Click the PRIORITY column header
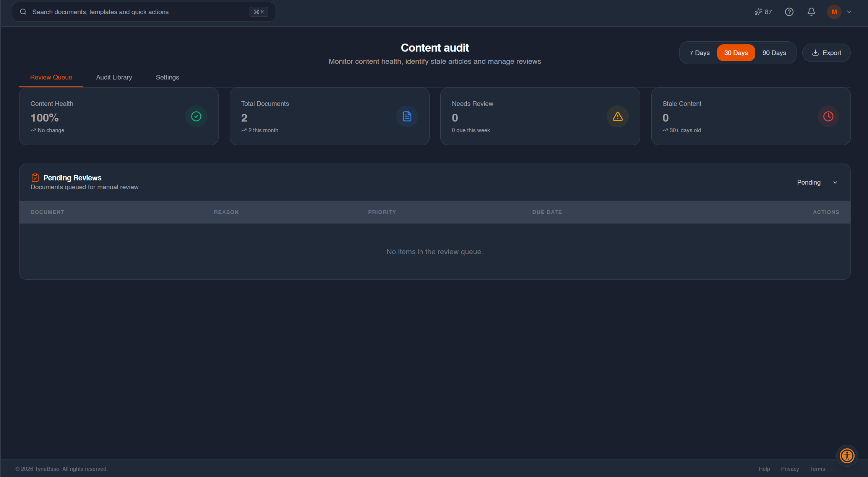Viewport: 868px width, 477px height. 382,212
